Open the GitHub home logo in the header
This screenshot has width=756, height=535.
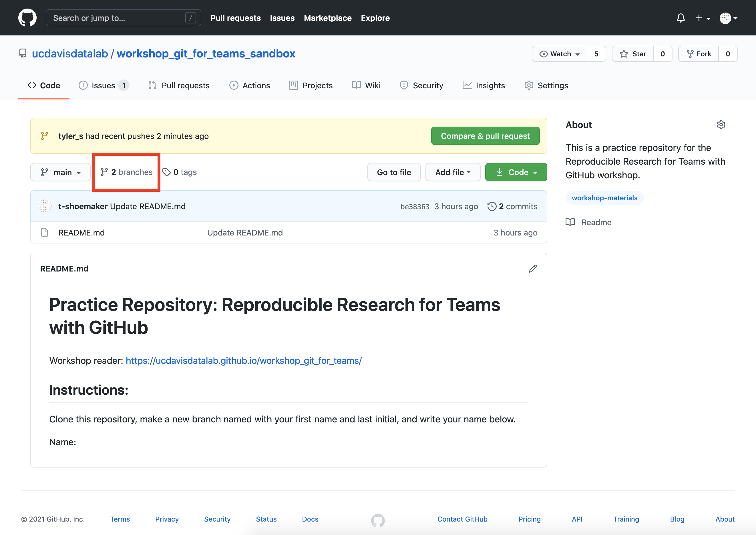[27, 18]
